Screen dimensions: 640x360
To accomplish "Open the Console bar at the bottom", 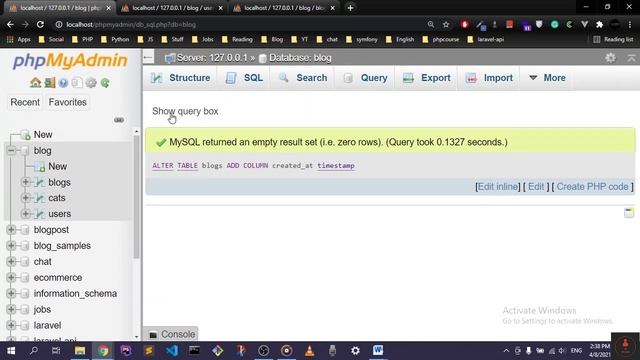I will coord(171,334).
